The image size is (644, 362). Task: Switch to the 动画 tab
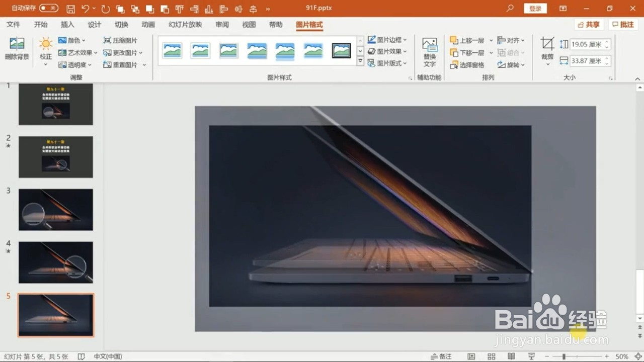click(x=148, y=25)
